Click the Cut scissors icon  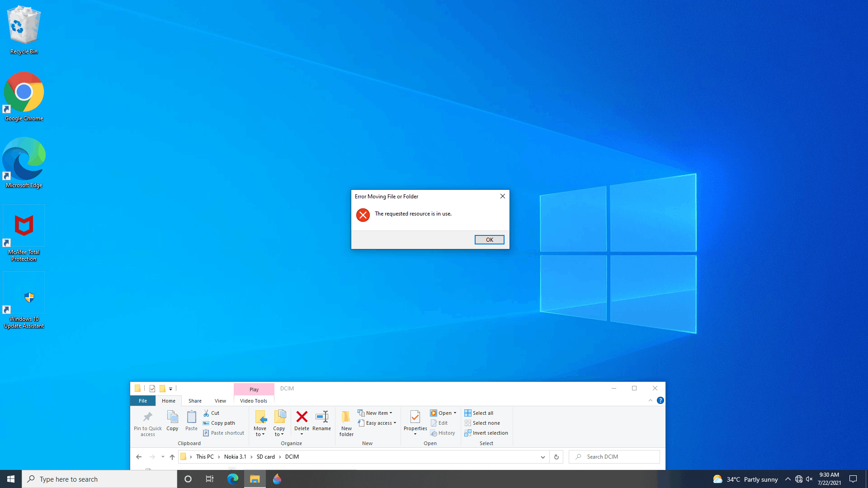(206, 413)
